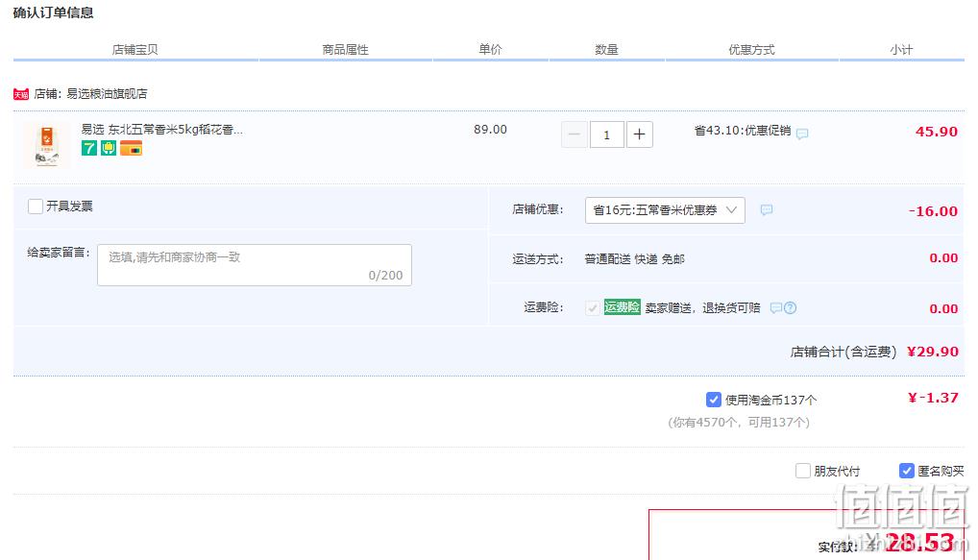978x560 pixels.
Task: Click the green shield guarantee badge icon
Action: click(109, 148)
